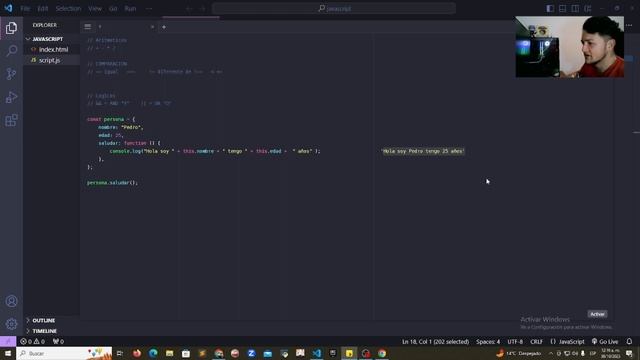Open the weather widget on taskbar
This screenshot has height=360, width=640.
pyautogui.click(x=519, y=353)
